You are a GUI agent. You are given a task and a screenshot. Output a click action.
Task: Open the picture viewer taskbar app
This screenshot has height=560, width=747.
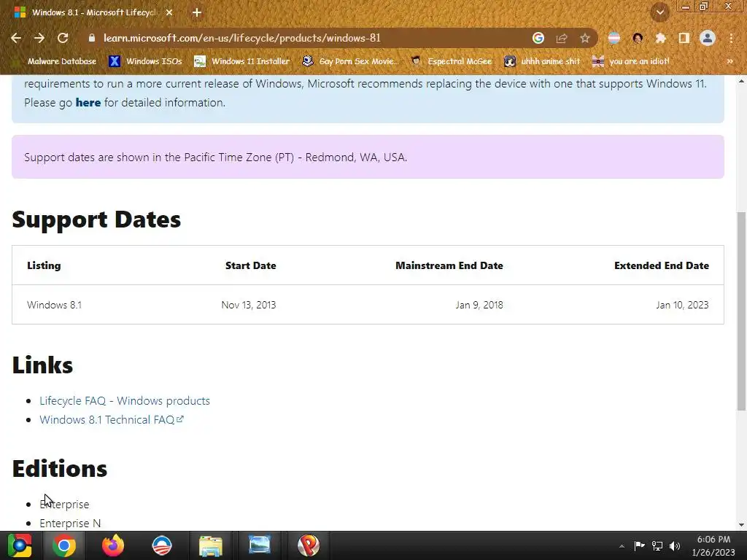260,545
